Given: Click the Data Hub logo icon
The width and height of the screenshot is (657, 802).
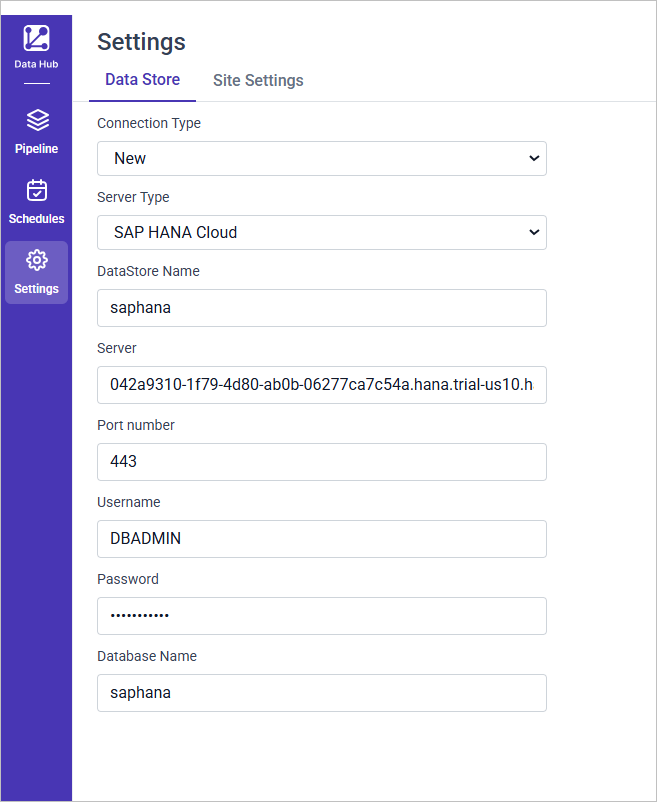Looking at the screenshot, I should [x=36, y=39].
